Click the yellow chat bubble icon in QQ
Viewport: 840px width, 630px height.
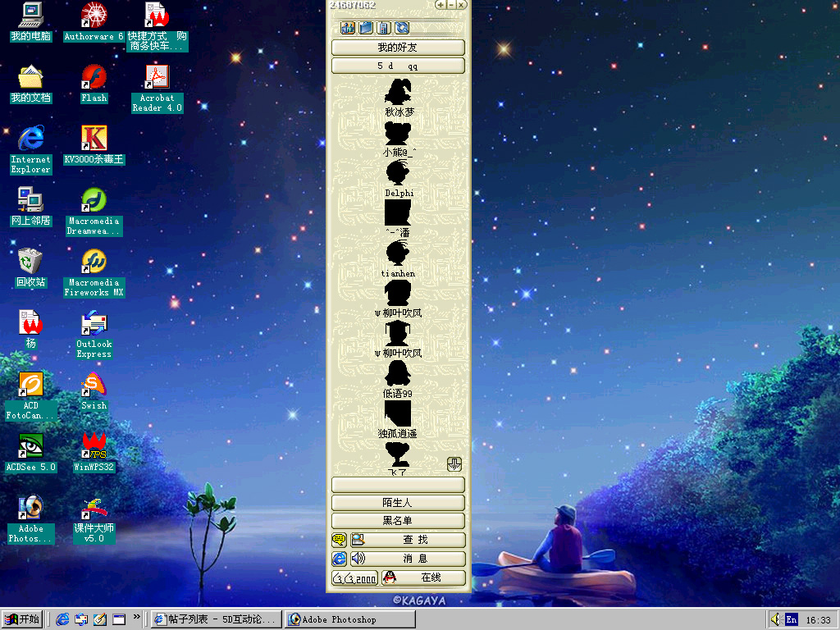point(339,540)
